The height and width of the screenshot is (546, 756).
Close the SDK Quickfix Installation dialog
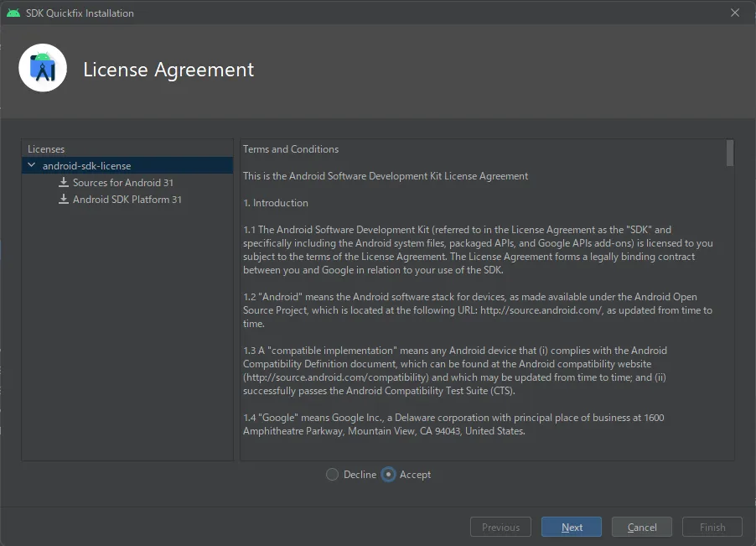pos(735,13)
